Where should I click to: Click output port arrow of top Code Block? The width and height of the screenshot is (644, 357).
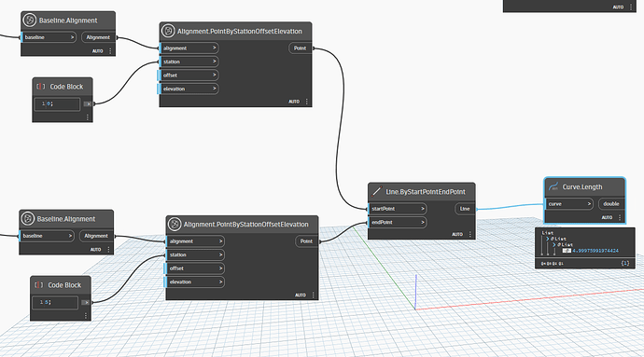point(88,103)
